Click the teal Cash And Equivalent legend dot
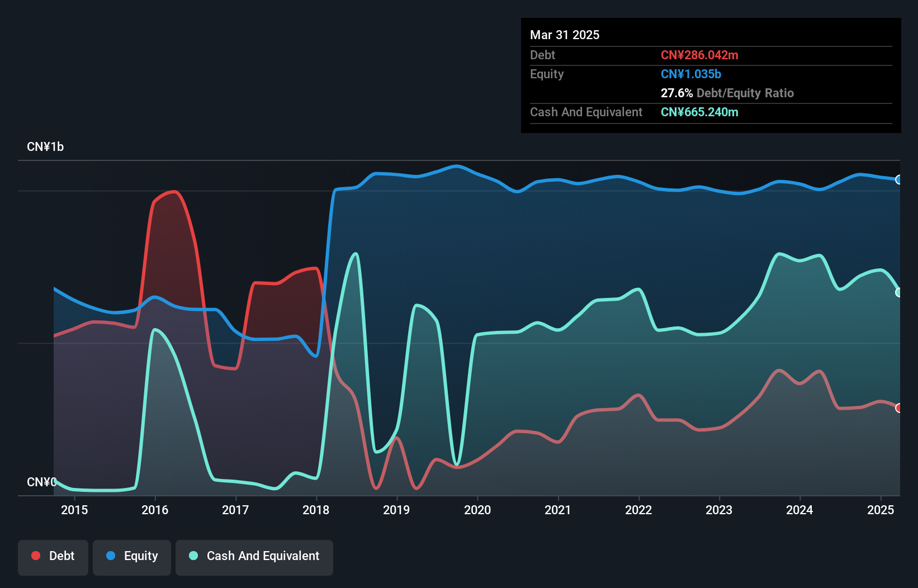 193,556
